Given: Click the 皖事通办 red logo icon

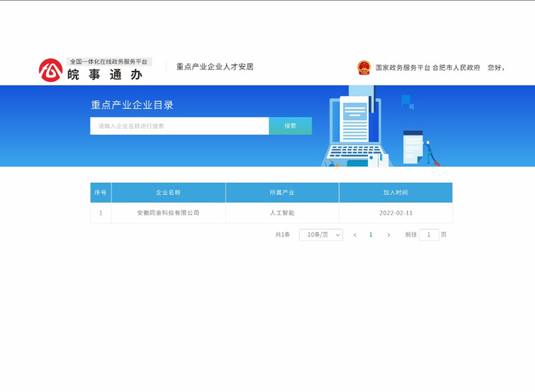Looking at the screenshot, I should coord(50,70).
